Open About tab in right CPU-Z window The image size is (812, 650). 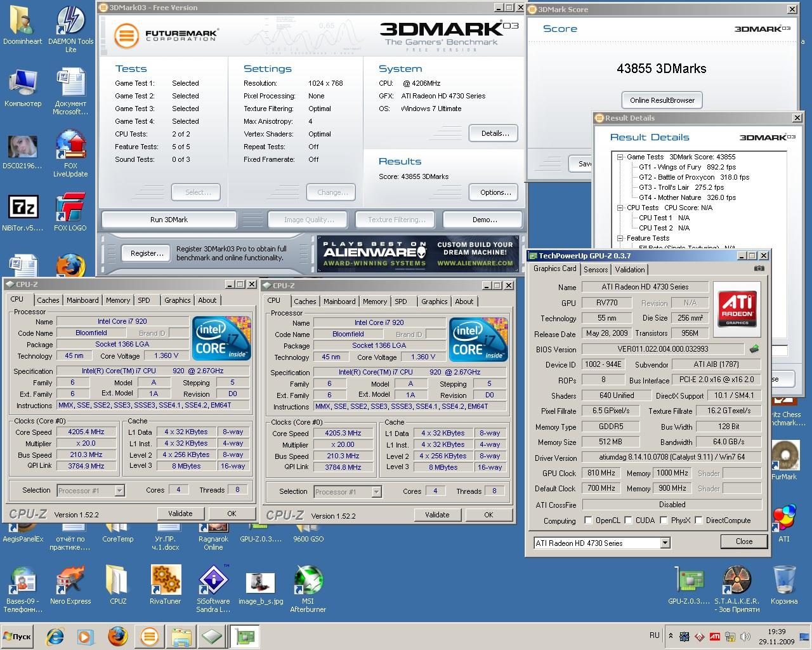click(464, 302)
